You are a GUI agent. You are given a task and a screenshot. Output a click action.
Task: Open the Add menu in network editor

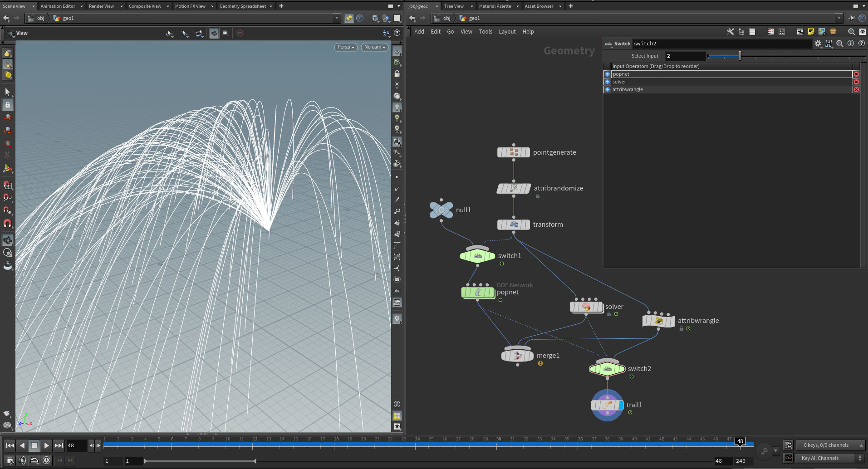419,32
